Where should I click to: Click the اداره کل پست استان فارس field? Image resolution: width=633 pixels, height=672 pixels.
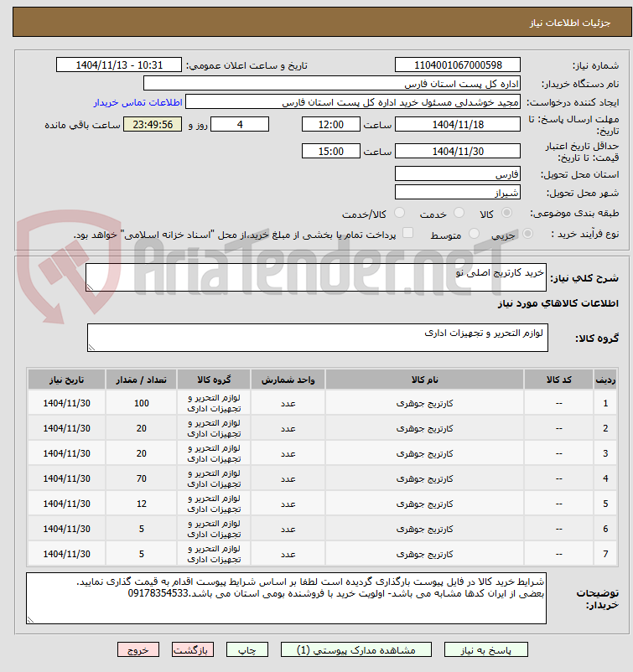[x=332, y=83]
